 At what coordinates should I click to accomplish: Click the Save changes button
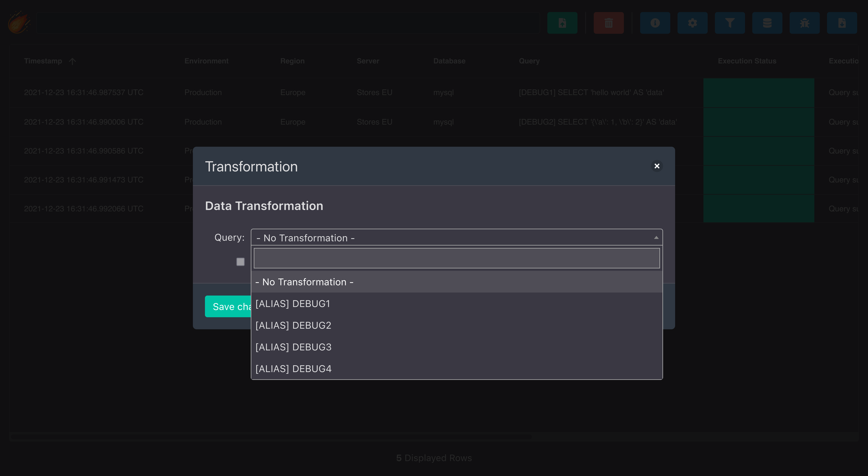pyautogui.click(x=228, y=306)
